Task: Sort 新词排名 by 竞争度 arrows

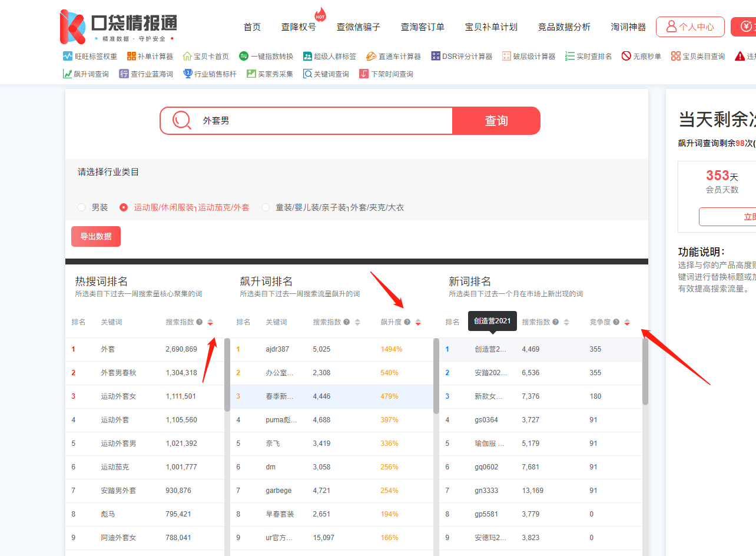Action: [627, 322]
